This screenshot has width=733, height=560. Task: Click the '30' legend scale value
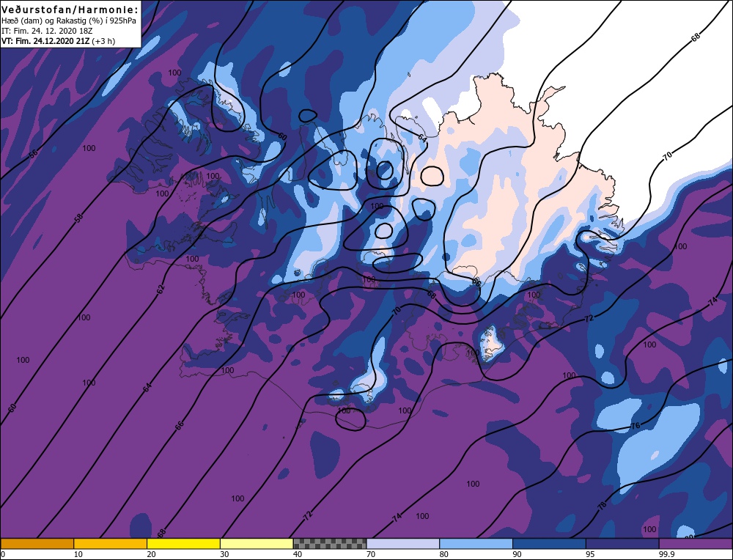pos(224,554)
